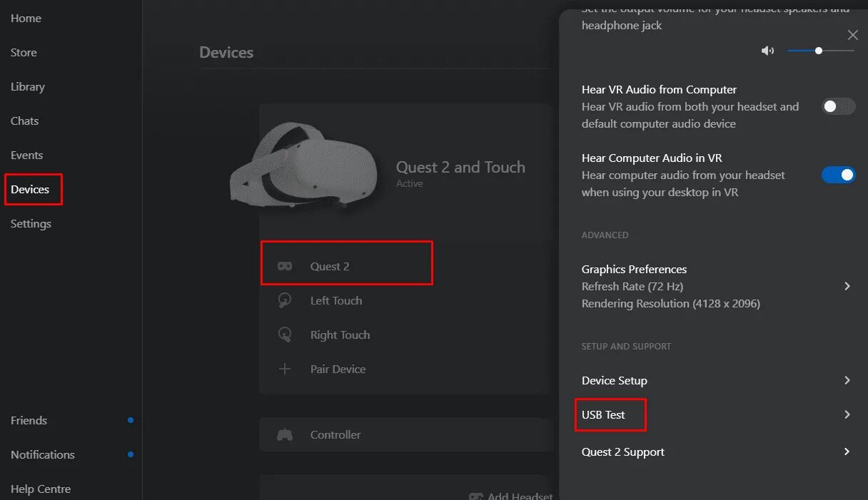Mute the headset volume speaker icon
This screenshot has height=500, width=868.
click(767, 51)
